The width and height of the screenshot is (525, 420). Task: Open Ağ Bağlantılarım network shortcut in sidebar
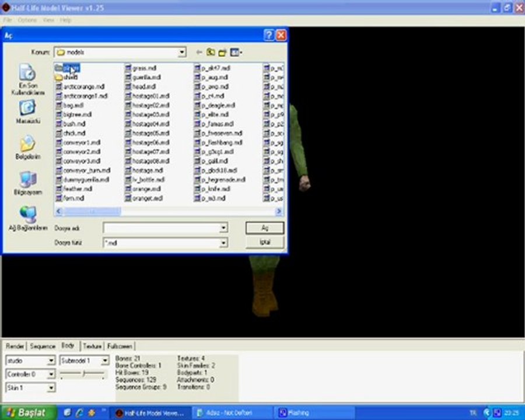click(27, 219)
